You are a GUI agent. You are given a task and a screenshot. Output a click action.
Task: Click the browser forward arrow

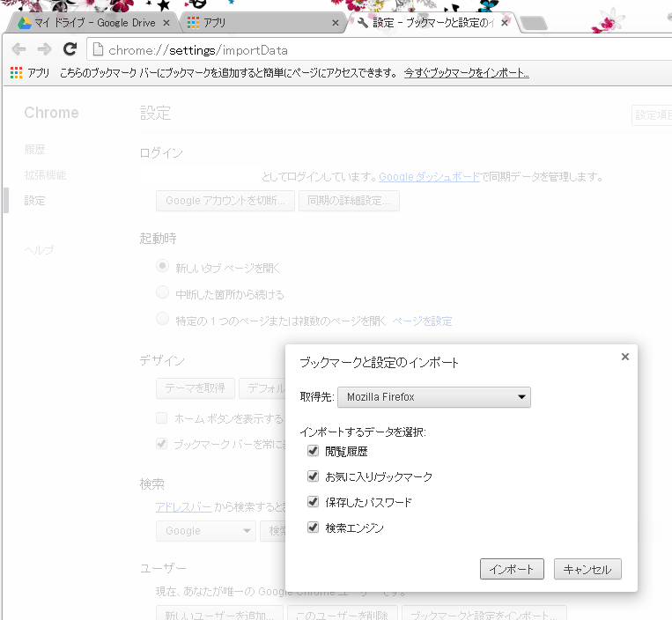(44, 49)
